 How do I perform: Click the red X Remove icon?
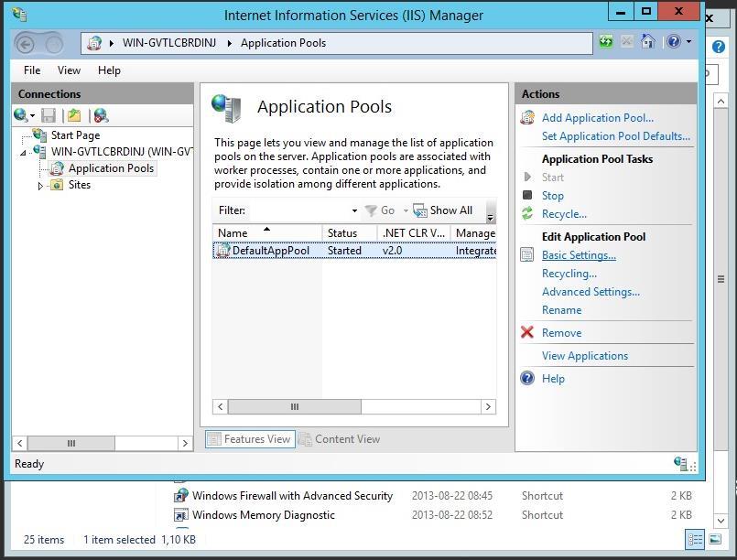[527, 333]
